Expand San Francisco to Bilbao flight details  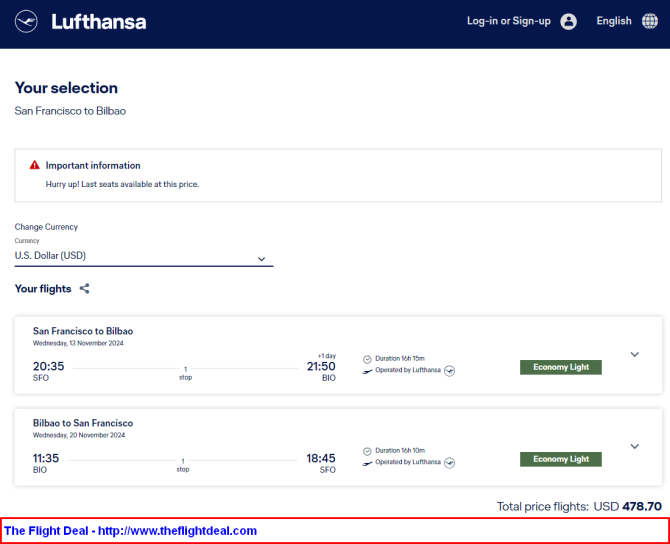[x=635, y=354]
